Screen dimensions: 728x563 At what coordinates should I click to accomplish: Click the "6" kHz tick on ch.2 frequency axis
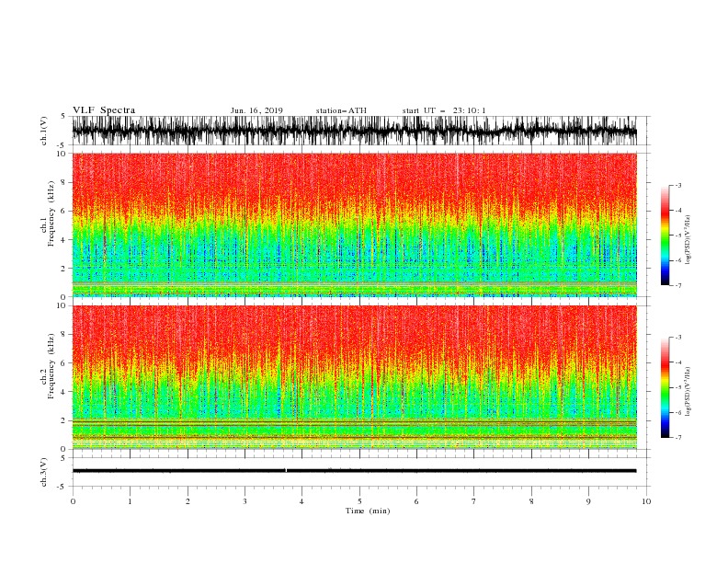(x=63, y=362)
